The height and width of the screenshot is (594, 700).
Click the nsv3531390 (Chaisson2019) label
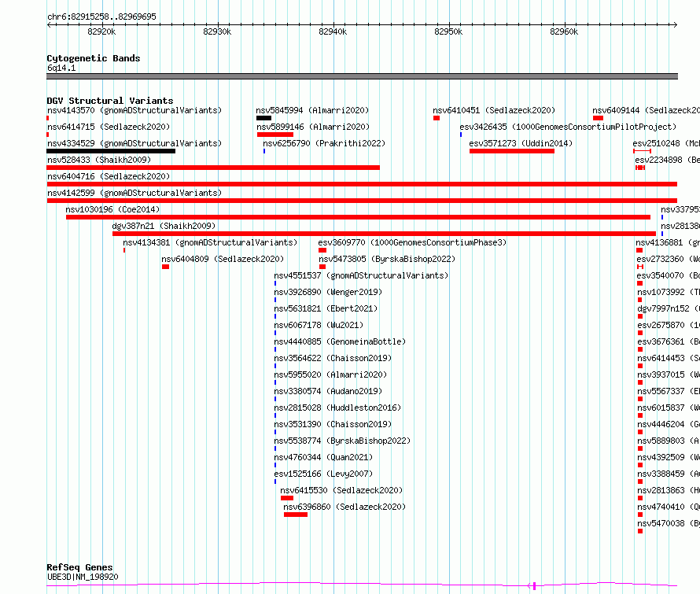[x=333, y=424]
